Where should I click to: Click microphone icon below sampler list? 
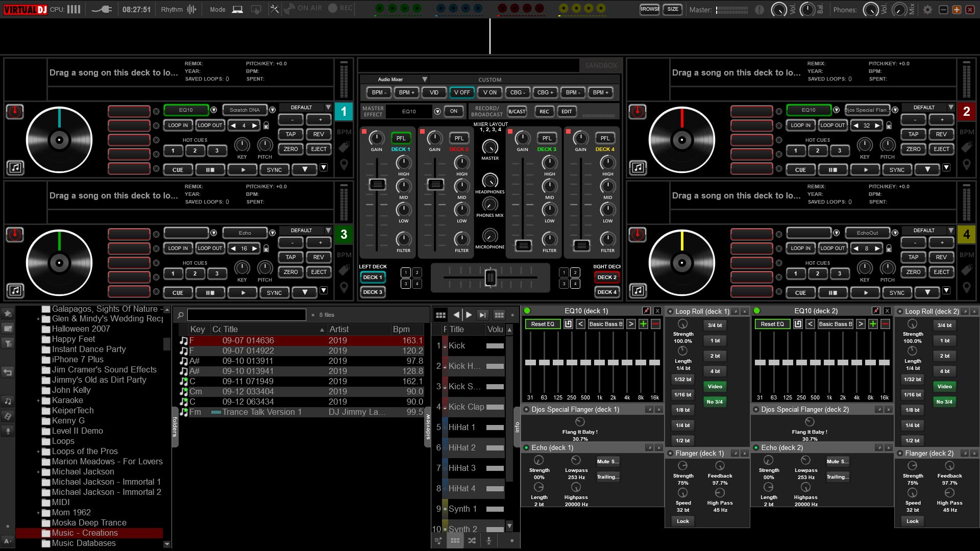point(488,540)
